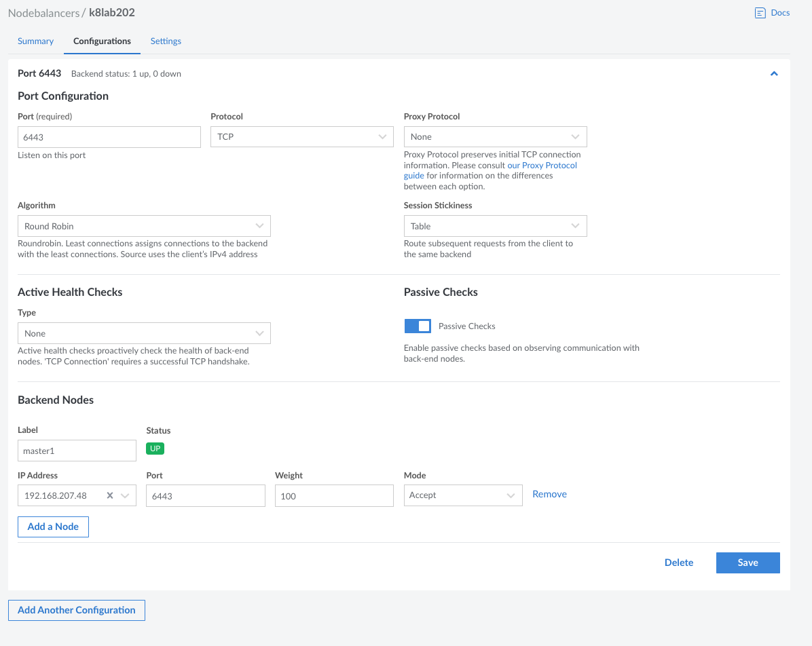Screen dimensions: 812x646
Task: Expand the Proxy Protocol dropdown
Action: click(x=495, y=137)
